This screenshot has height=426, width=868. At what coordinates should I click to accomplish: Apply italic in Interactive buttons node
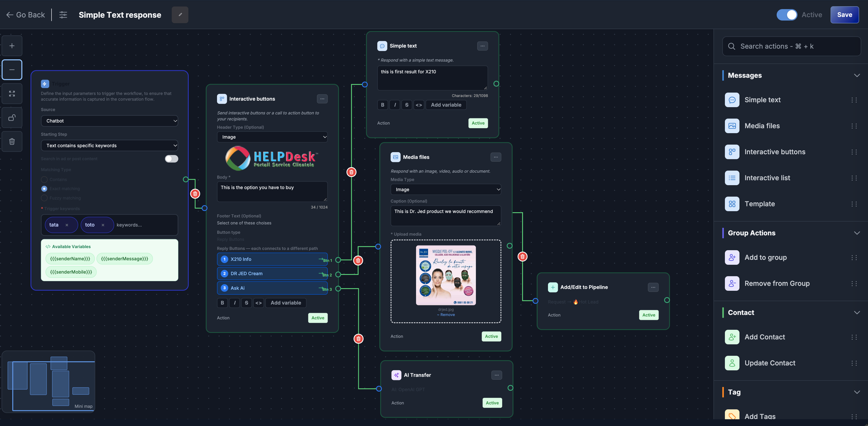(x=234, y=303)
